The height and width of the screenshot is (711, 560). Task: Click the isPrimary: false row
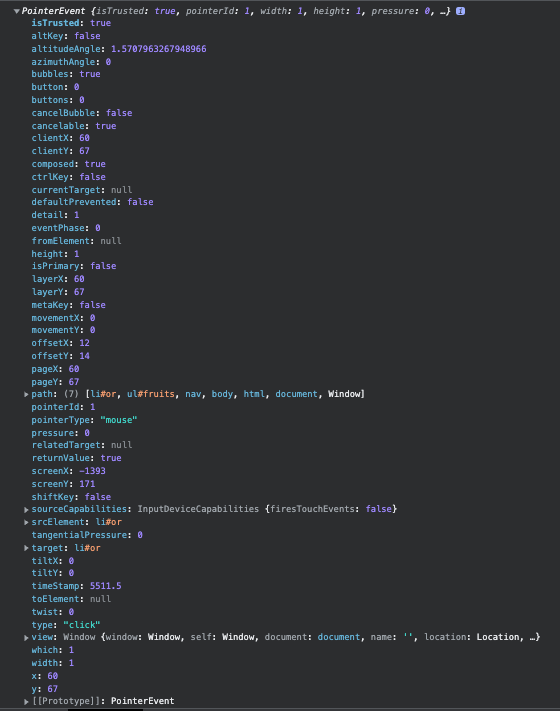click(x=74, y=266)
